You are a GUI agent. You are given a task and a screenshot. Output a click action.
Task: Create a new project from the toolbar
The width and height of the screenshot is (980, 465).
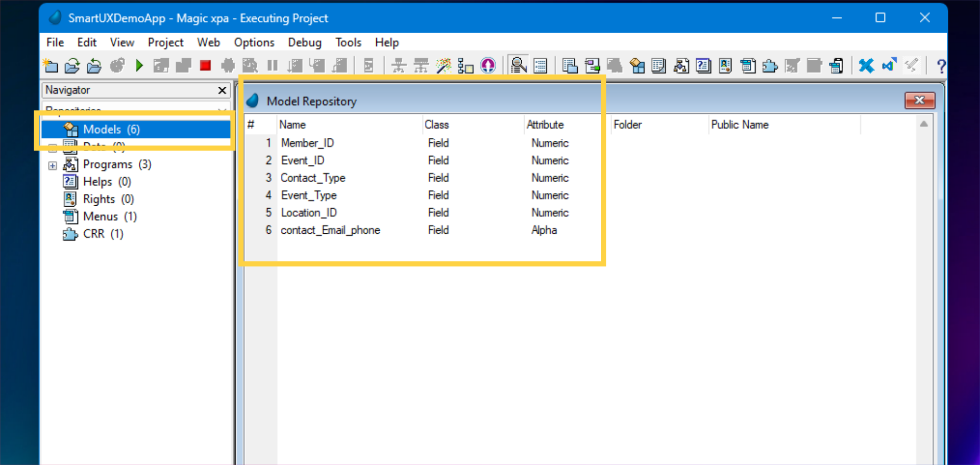coord(50,65)
